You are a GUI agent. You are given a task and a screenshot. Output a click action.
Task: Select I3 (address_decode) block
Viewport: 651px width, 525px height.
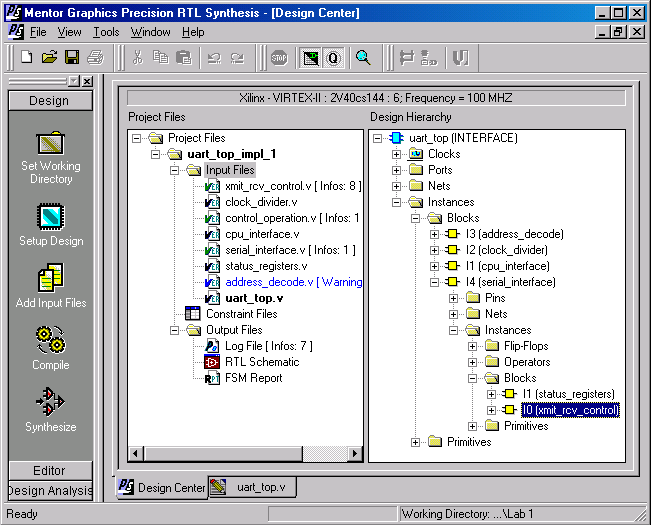[x=514, y=234]
